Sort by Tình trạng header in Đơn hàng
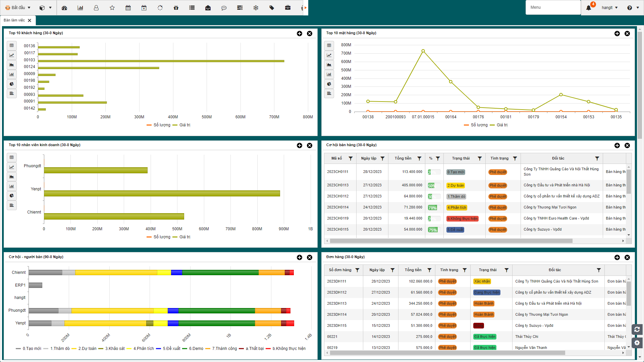 449,270
